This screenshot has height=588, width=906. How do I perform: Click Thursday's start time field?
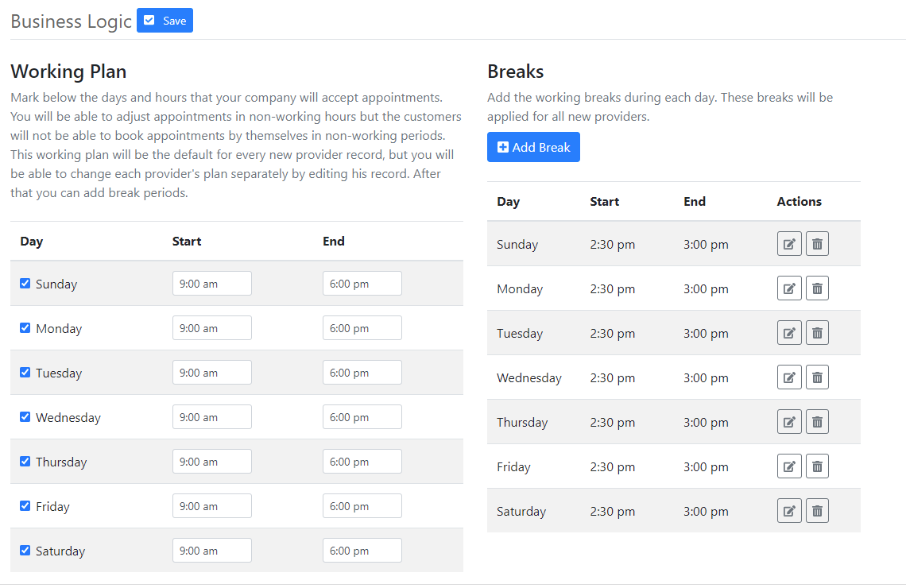(x=211, y=462)
